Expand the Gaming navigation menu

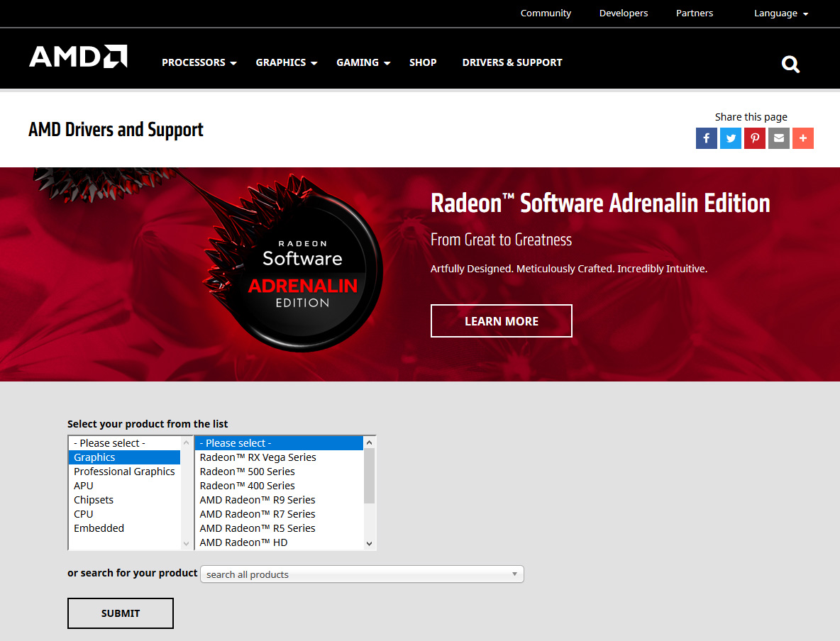[363, 62]
